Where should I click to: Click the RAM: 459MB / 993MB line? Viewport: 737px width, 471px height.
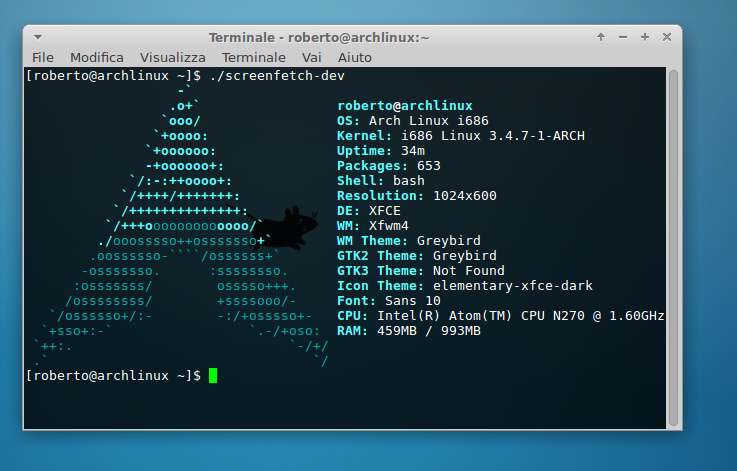click(408, 331)
